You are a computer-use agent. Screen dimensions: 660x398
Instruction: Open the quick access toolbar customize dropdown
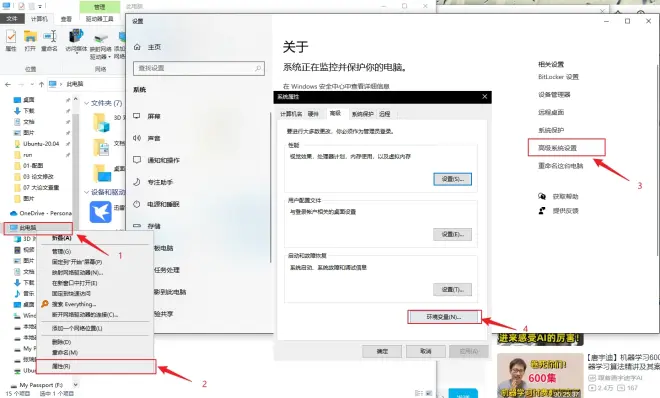[x=40, y=6]
